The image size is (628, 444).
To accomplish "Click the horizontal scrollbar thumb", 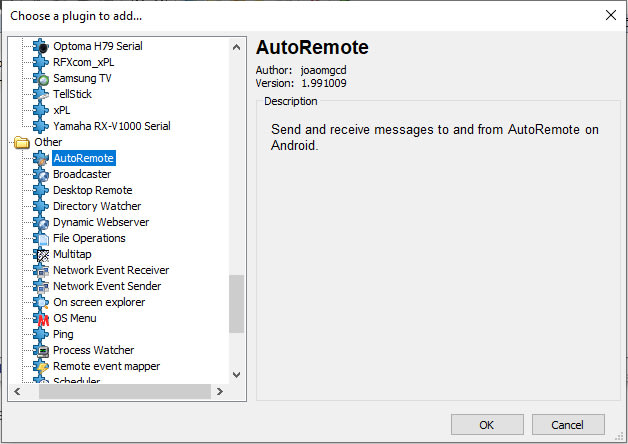I will pyautogui.click(x=125, y=391).
